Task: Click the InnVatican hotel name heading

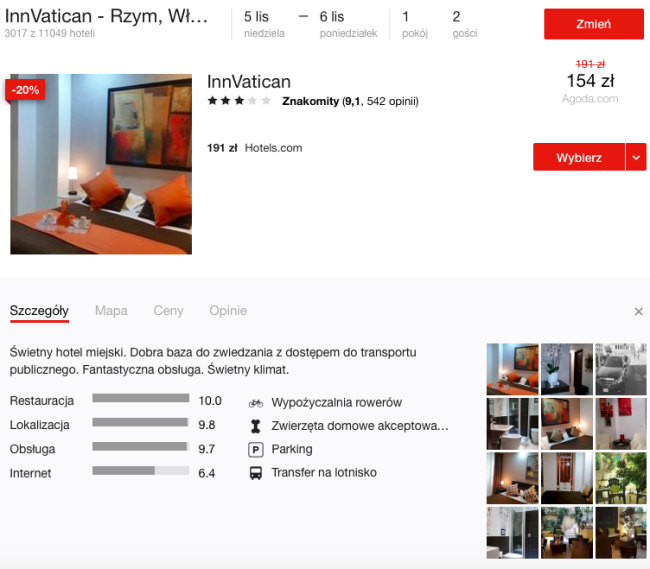Action: (248, 82)
